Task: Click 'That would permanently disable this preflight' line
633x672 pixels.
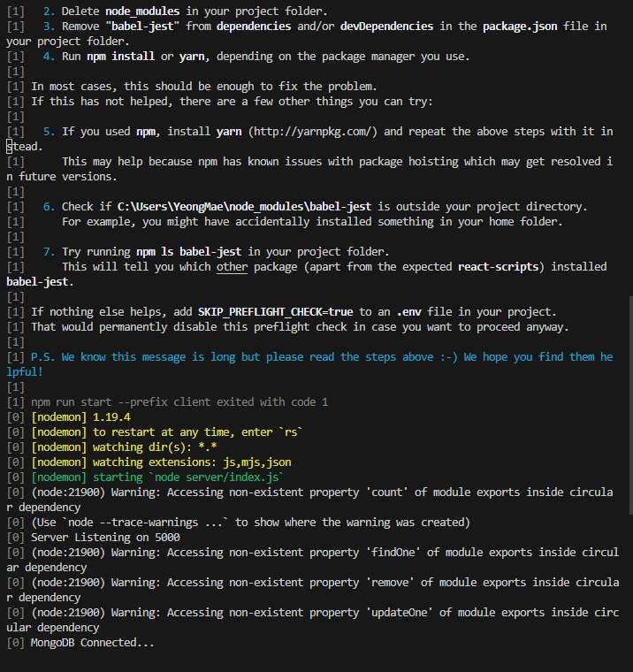Action: coord(300,327)
